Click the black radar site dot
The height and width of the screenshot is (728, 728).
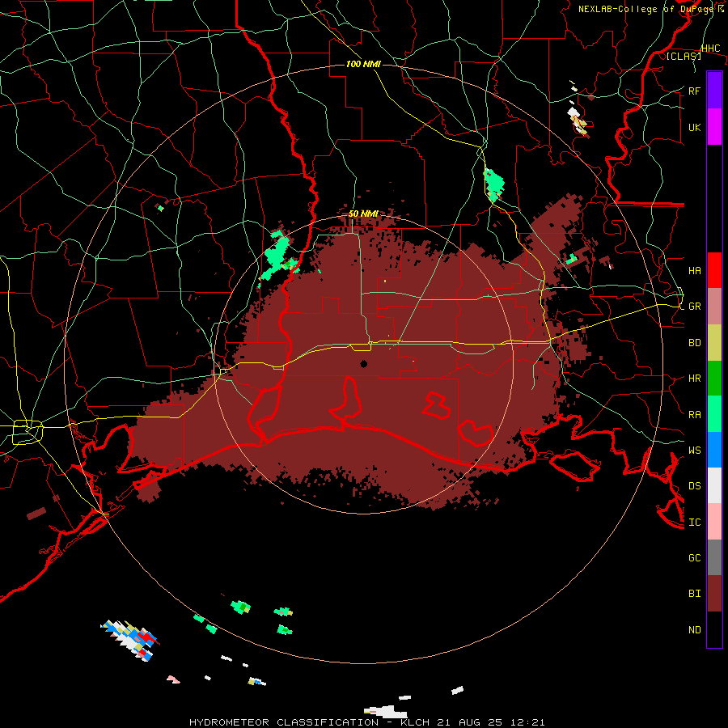(363, 363)
